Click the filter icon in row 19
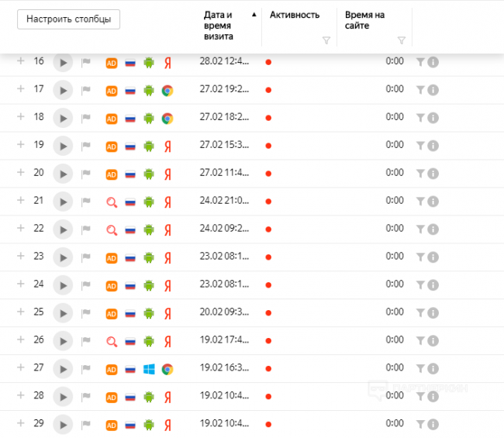Image resolution: width=504 pixels, height=438 pixels. pyautogui.click(x=420, y=146)
